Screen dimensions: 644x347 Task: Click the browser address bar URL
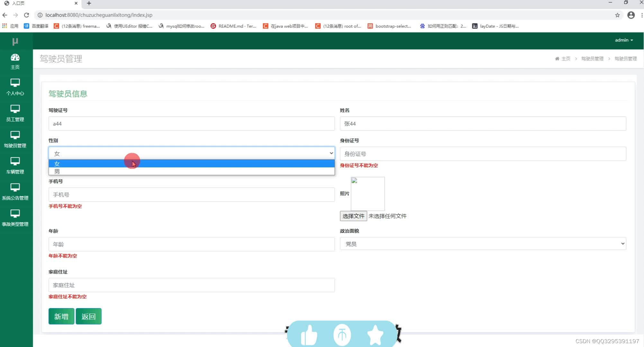pos(99,15)
